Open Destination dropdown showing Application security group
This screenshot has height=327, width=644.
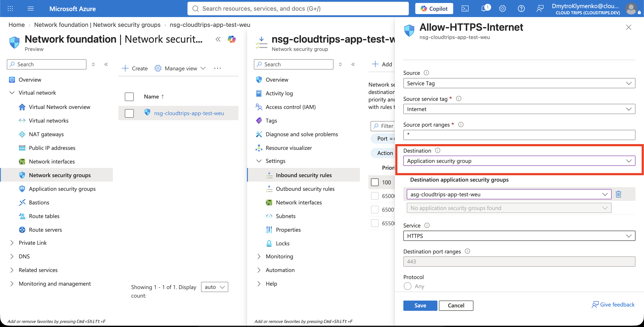(519, 161)
